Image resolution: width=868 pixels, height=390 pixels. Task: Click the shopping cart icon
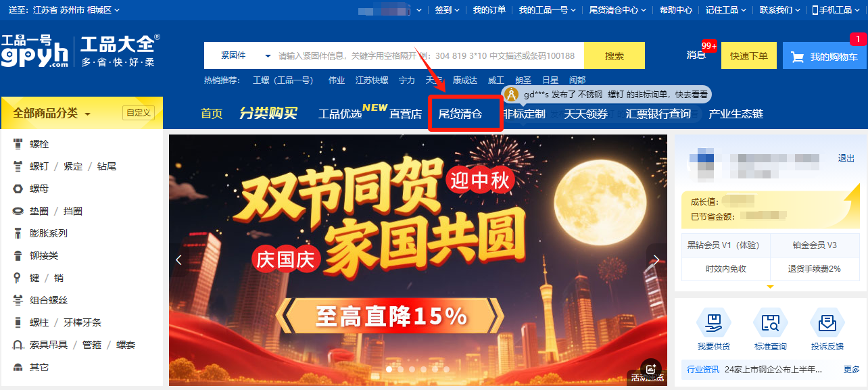[798, 57]
